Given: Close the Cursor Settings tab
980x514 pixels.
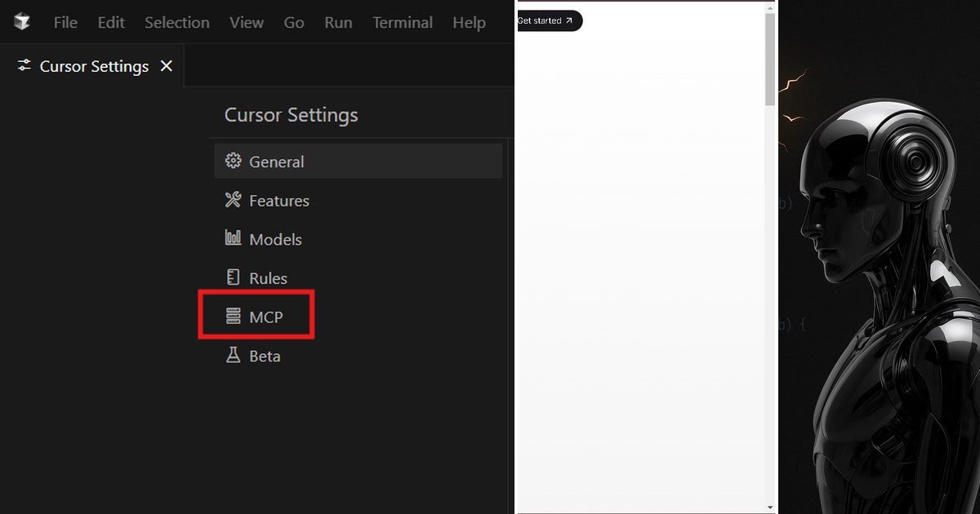Looking at the screenshot, I should coord(167,66).
